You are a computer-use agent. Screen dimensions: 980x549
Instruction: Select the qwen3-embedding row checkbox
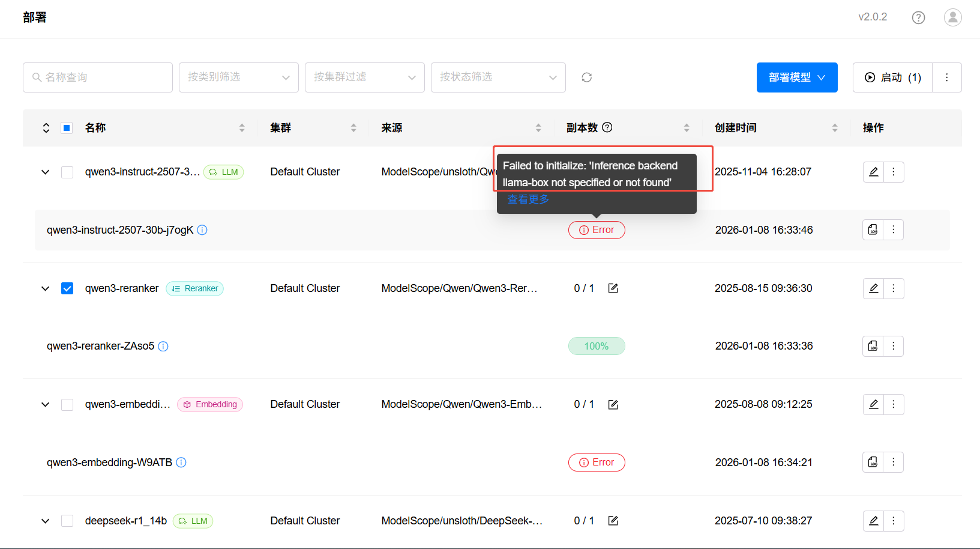pyautogui.click(x=67, y=405)
